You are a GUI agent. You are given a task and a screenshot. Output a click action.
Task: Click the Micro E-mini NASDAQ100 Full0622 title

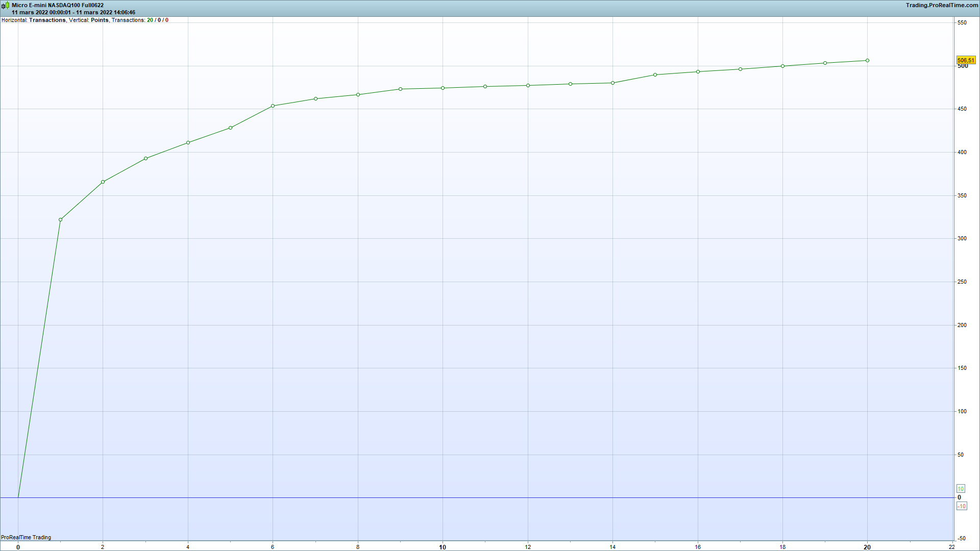(58, 5)
